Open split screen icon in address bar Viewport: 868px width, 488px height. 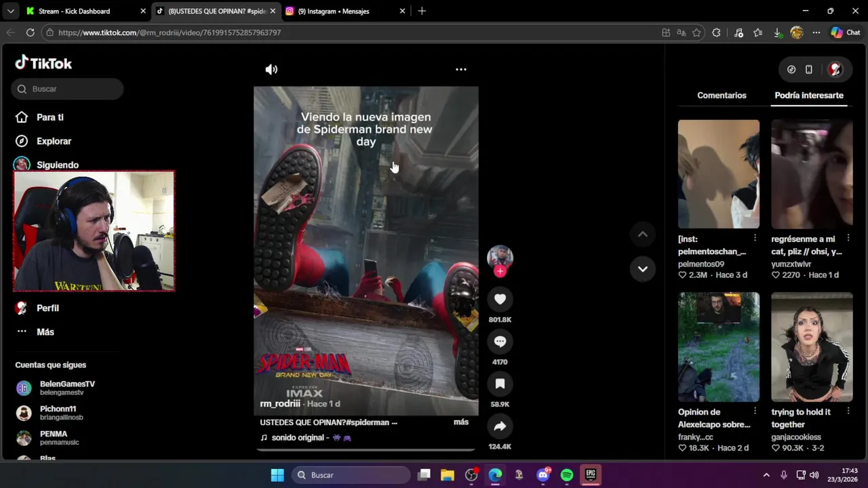point(666,33)
